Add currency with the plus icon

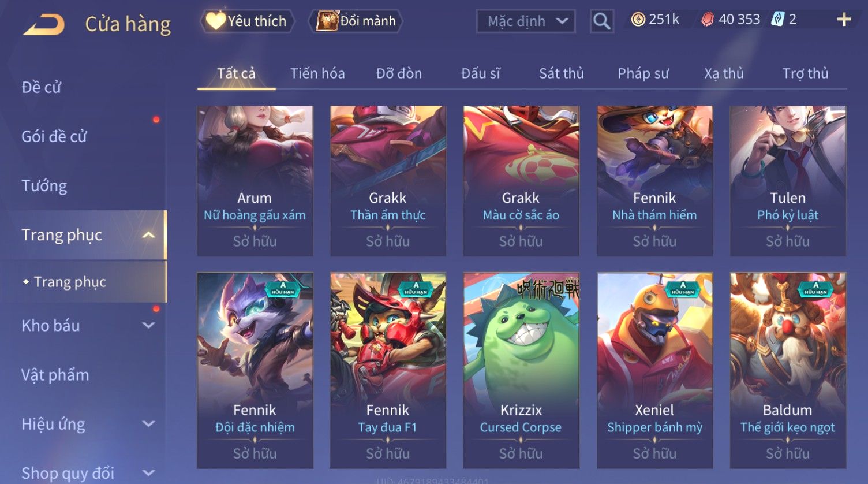click(844, 20)
